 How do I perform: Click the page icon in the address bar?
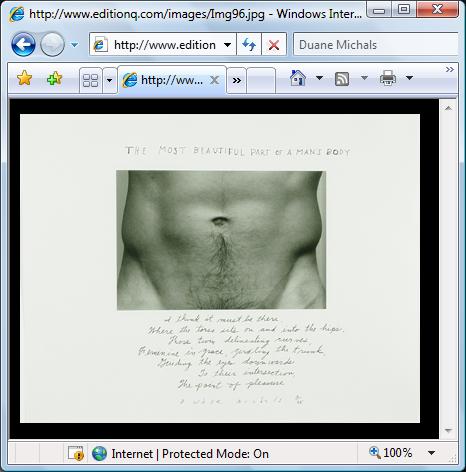(x=100, y=44)
